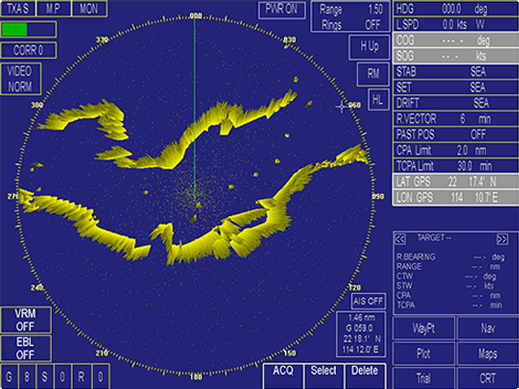Click the HL heading line button
Image resolution: width=519 pixels, height=389 pixels.
378,99
